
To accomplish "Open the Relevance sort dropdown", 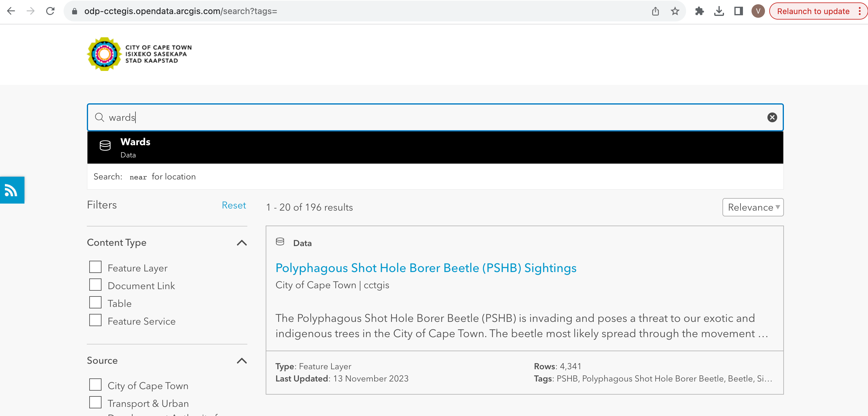I will pos(752,207).
